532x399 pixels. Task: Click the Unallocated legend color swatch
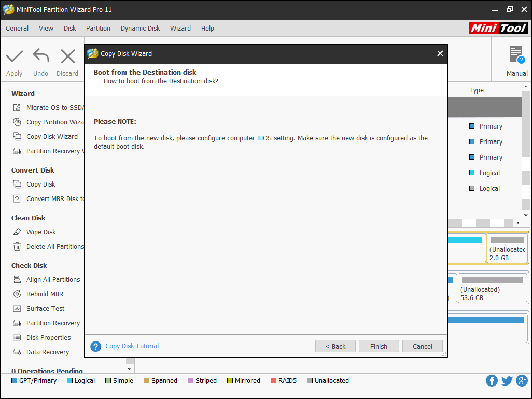coord(310,381)
